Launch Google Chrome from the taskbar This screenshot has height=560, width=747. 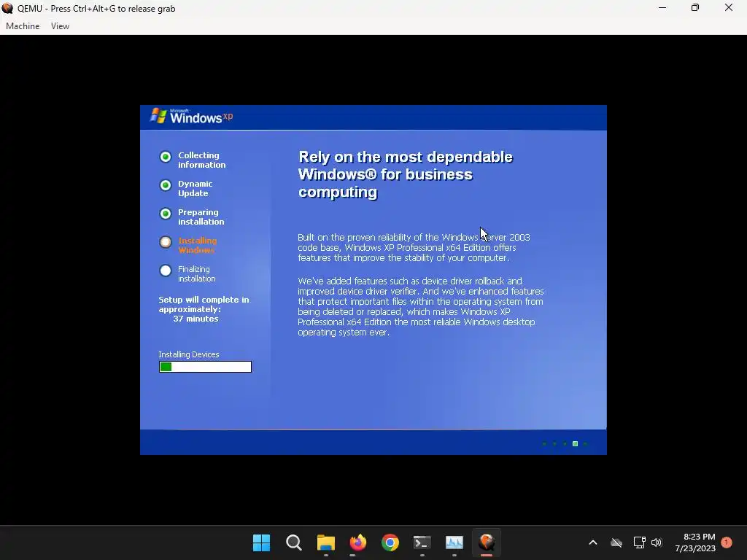click(x=390, y=542)
